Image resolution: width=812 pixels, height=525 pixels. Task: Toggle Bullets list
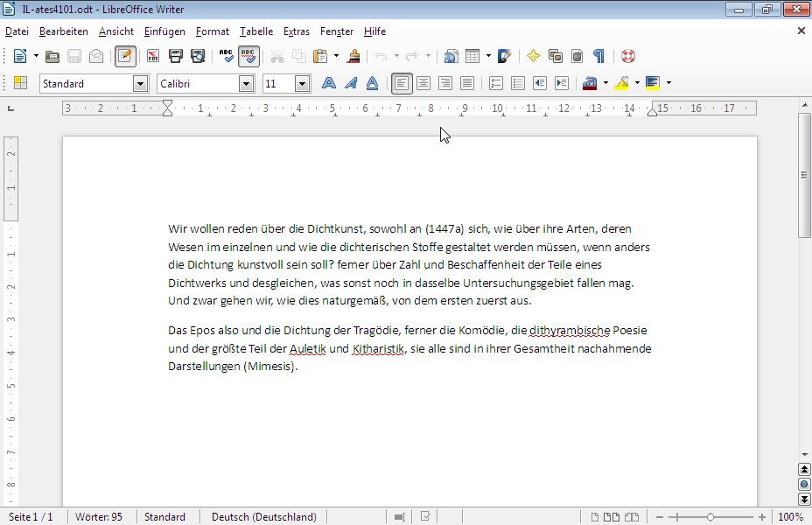tap(518, 83)
